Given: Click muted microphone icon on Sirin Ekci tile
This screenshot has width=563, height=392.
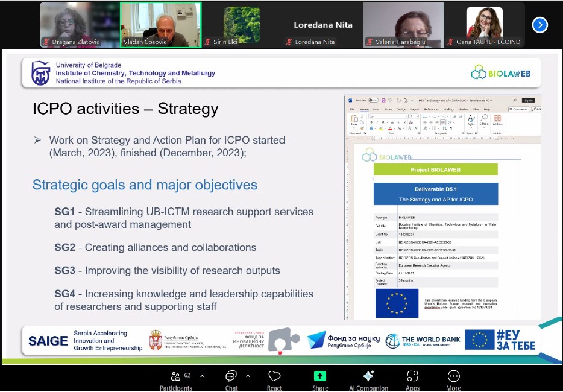Looking at the screenshot, I should pos(209,42).
